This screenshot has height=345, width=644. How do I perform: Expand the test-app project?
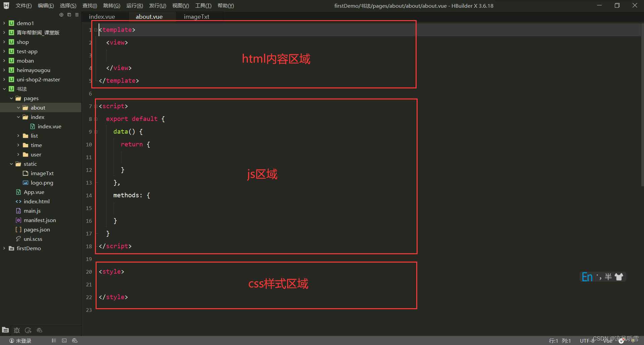pyautogui.click(x=4, y=51)
